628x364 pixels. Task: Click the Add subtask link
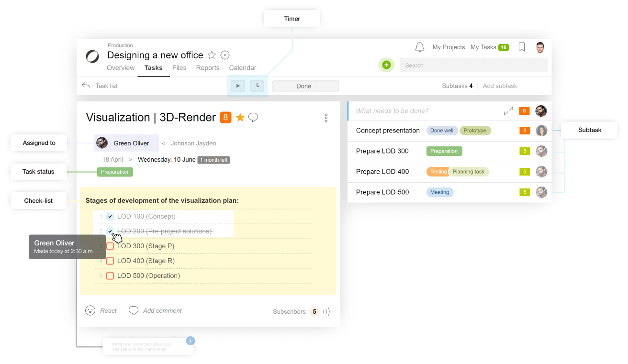[500, 86]
